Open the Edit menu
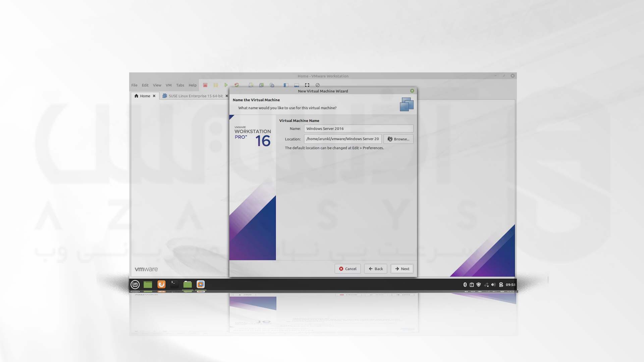This screenshot has width=644, height=362. [145, 85]
